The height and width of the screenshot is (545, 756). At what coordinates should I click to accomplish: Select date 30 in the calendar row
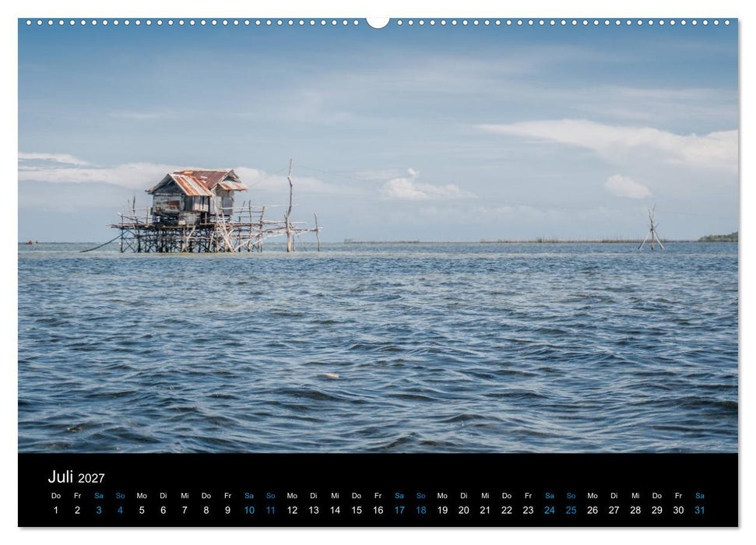[x=678, y=510]
